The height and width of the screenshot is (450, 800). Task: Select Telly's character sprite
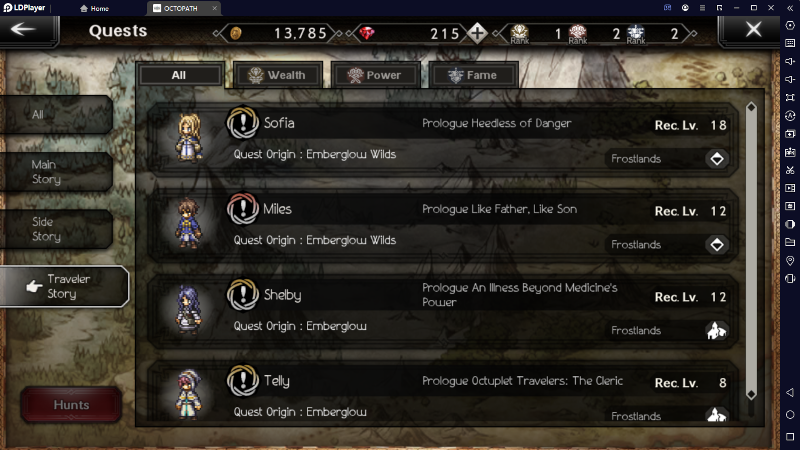tap(189, 395)
